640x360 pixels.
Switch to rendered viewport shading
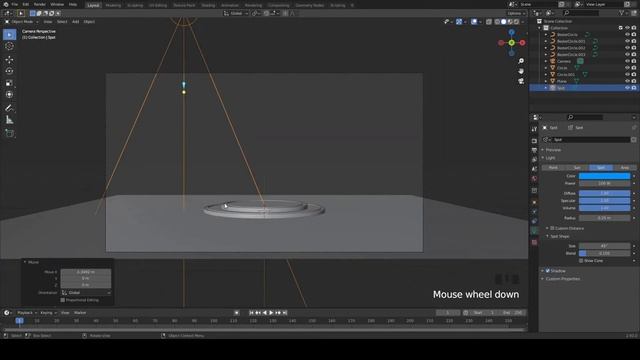pyautogui.click(x=516, y=22)
